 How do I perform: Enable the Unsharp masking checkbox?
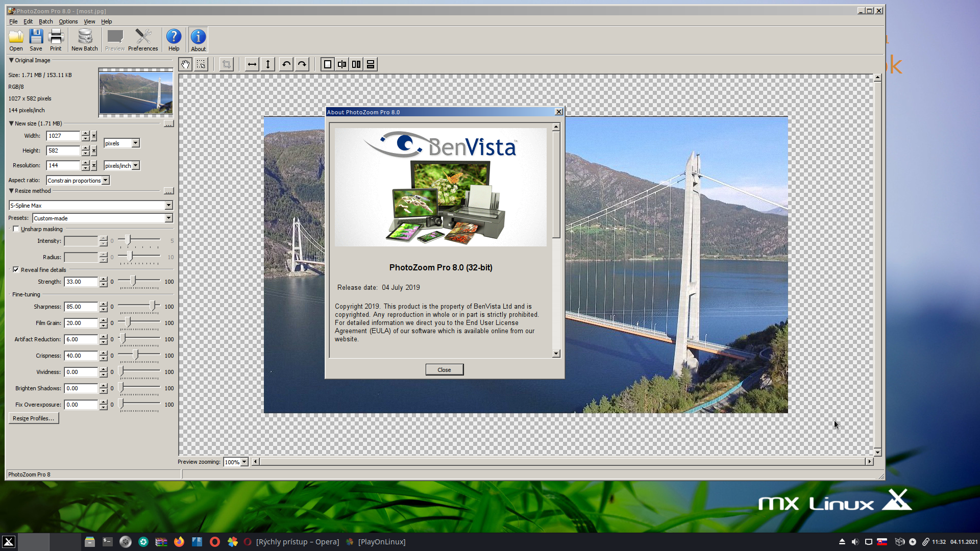16,229
